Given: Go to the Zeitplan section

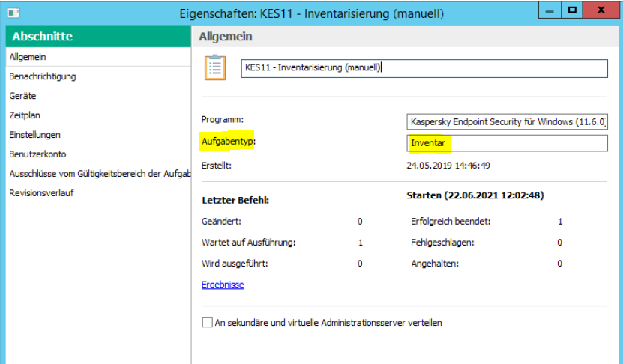Looking at the screenshot, I should click(25, 115).
